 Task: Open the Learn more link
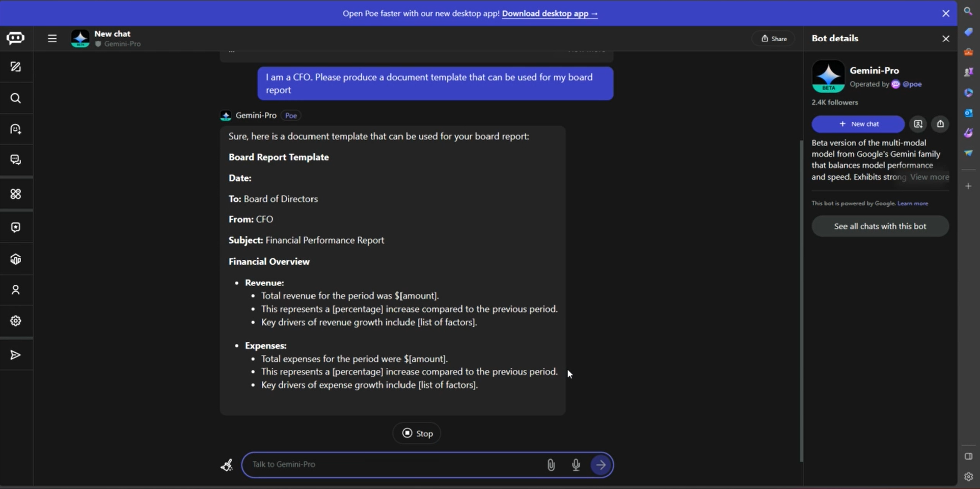pos(913,203)
